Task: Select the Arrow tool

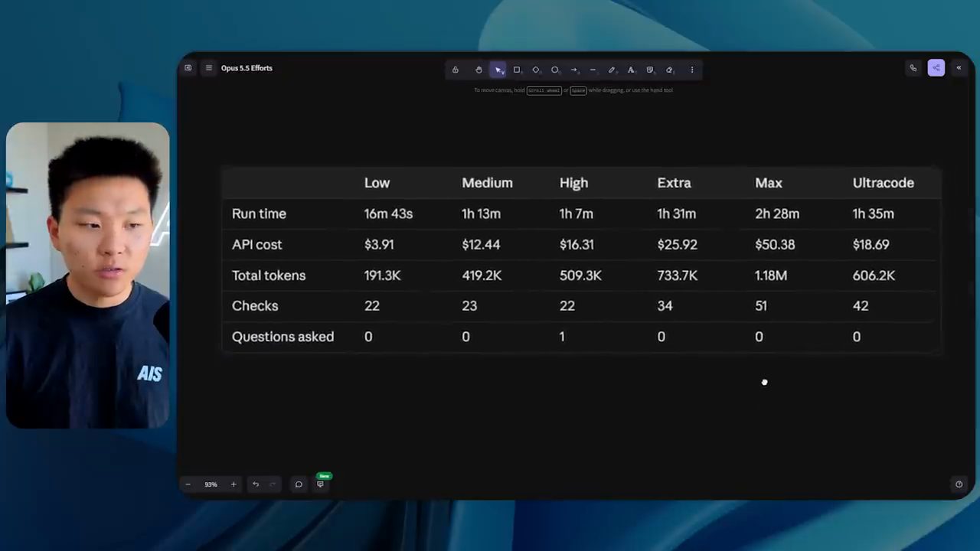Action: point(573,70)
